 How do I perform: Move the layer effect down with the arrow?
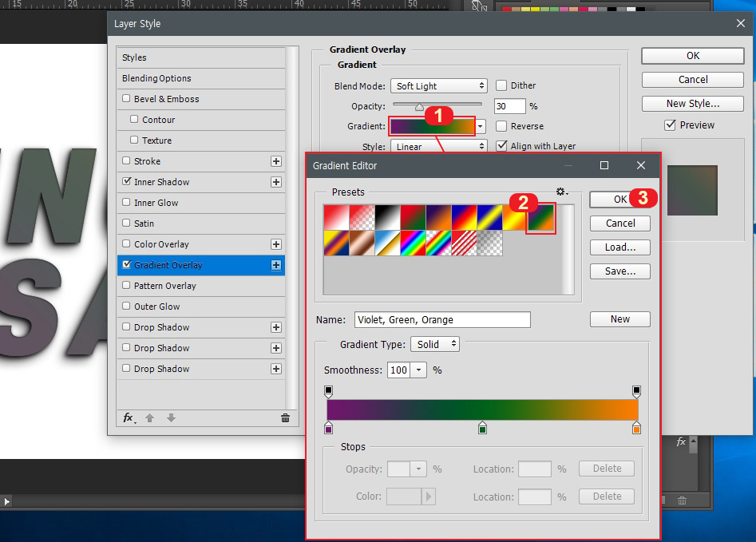[171, 417]
